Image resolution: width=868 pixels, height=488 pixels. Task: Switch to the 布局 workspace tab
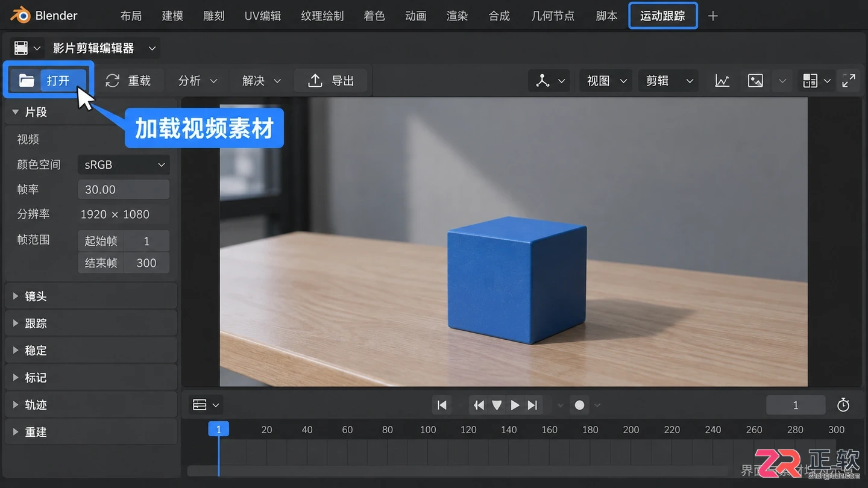[x=131, y=16]
